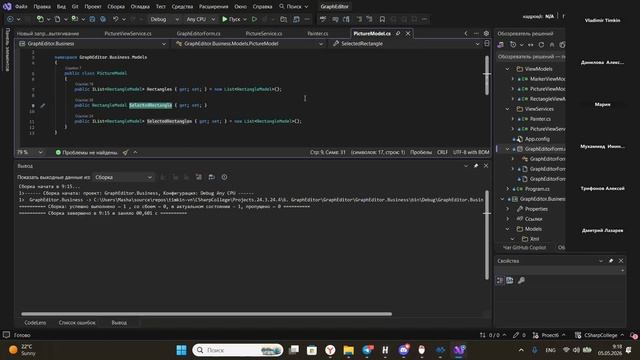Click the green Пуск start button
640x360 pixels.
point(231,19)
